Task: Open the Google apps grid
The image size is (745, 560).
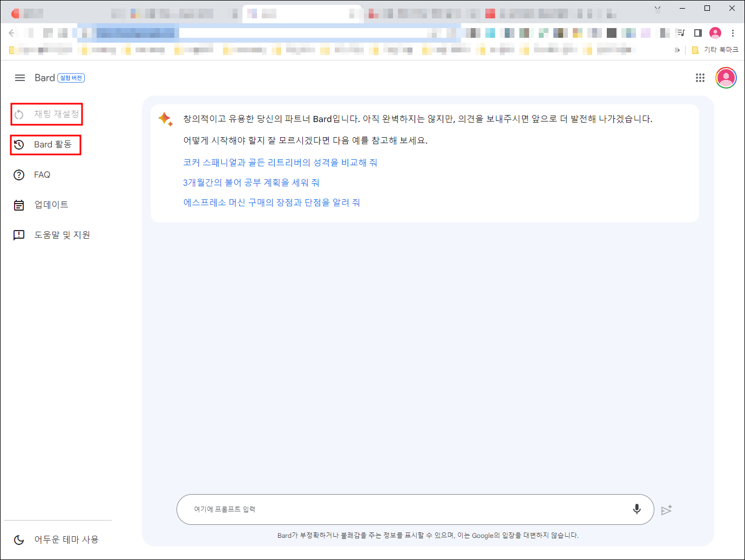Action: coord(700,78)
